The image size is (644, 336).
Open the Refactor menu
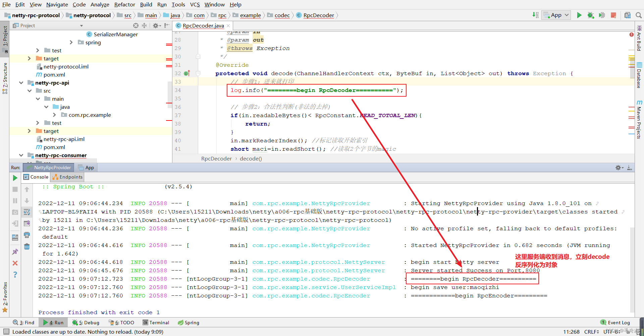[x=124, y=4]
